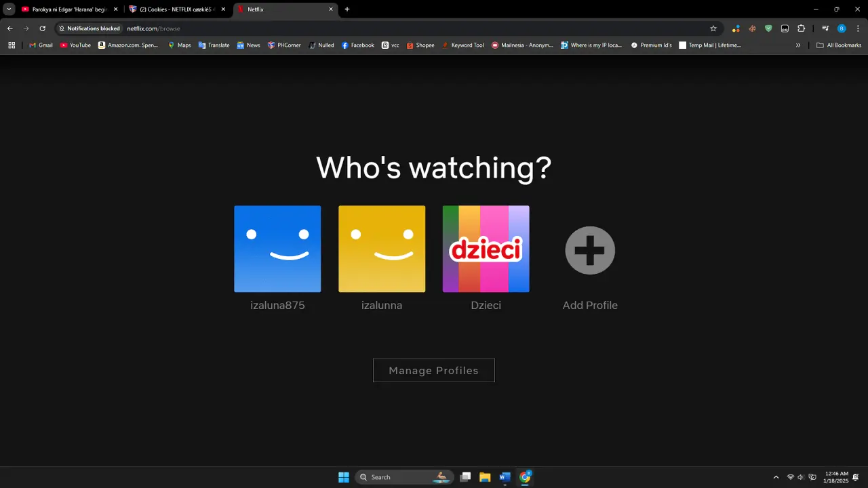This screenshot has width=868, height=488.
Task: Go back to the previous page
Action: (x=9, y=28)
